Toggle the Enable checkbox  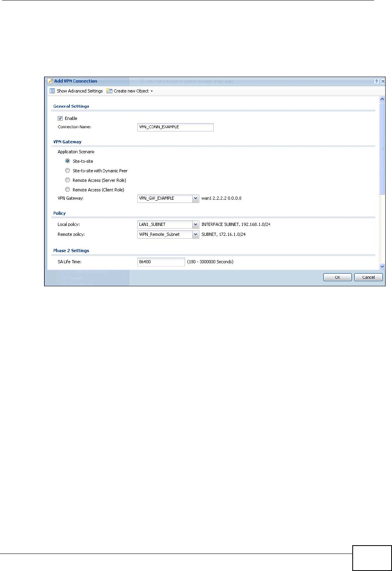pyautogui.click(x=60, y=118)
